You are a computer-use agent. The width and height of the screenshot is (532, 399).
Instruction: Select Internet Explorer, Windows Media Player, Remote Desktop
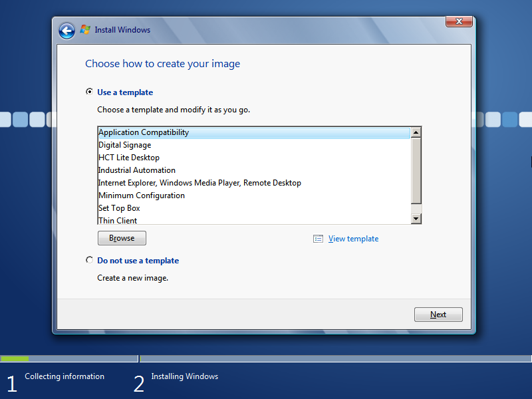pos(254,182)
